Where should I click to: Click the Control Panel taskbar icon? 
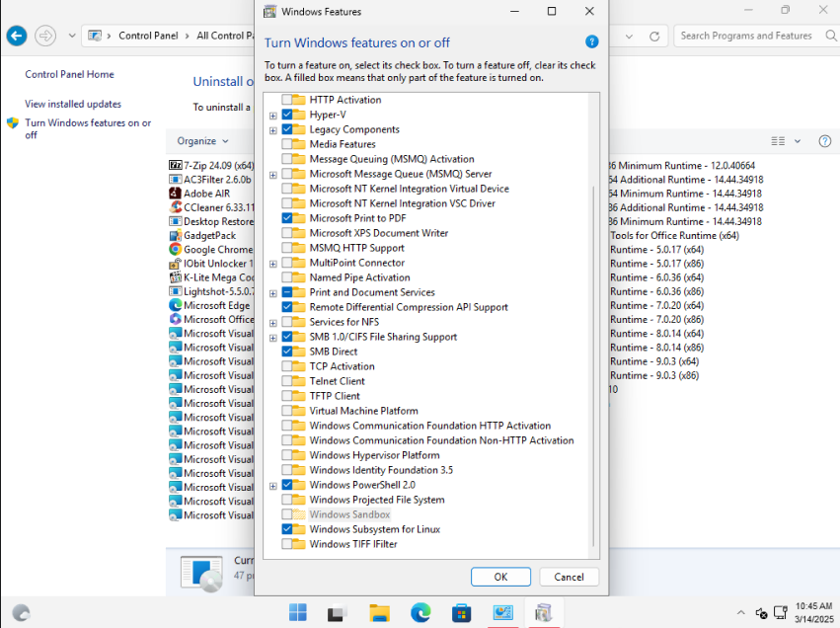tap(502, 612)
